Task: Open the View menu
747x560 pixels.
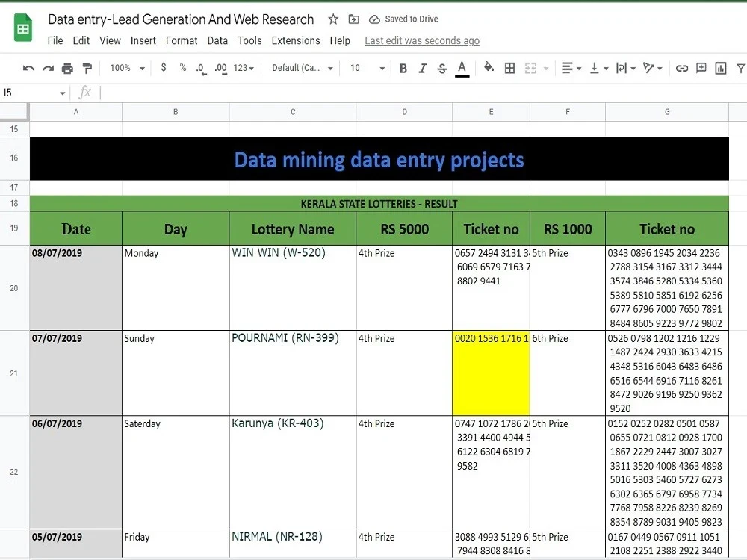Action: (110, 40)
